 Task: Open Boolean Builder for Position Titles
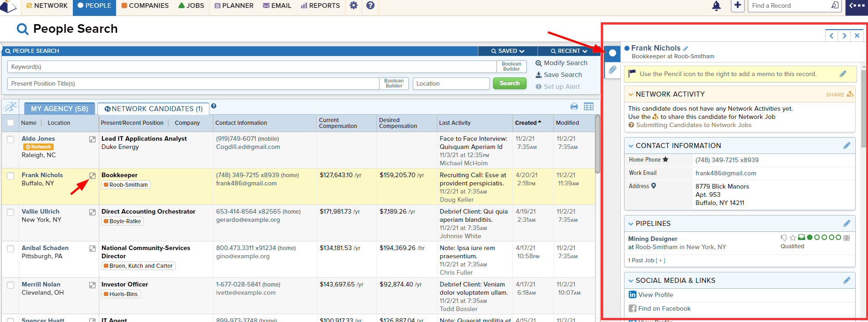pyautogui.click(x=394, y=83)
